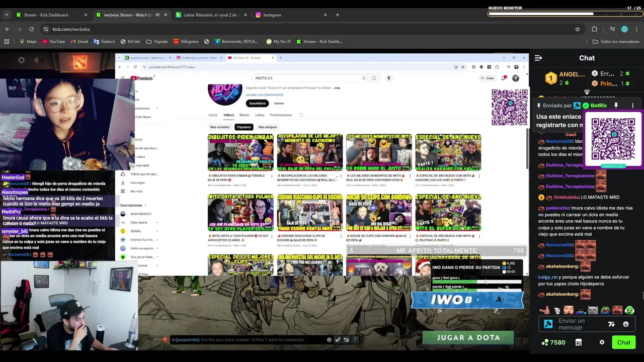Insert the Pepe frog quick emote
Screen dimensions: 644x362
pyautogui.click(x=605, y=310)
